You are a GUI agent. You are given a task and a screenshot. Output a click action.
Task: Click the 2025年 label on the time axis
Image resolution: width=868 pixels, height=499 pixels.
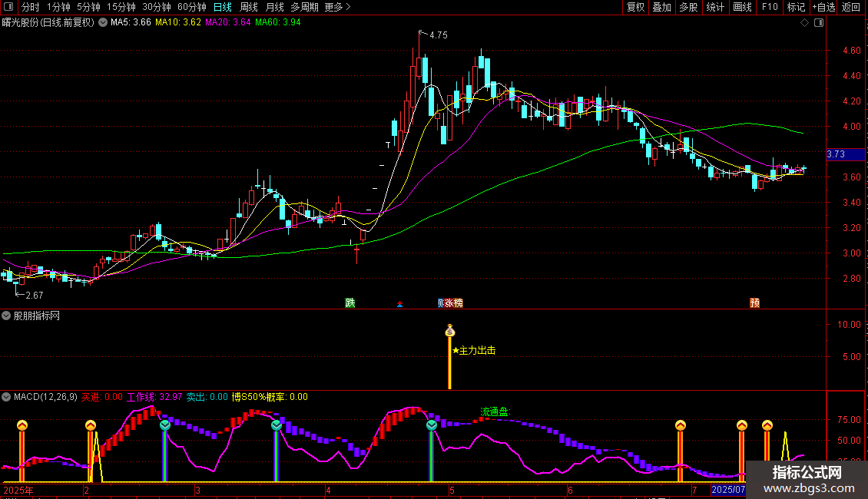coord(18,490)
